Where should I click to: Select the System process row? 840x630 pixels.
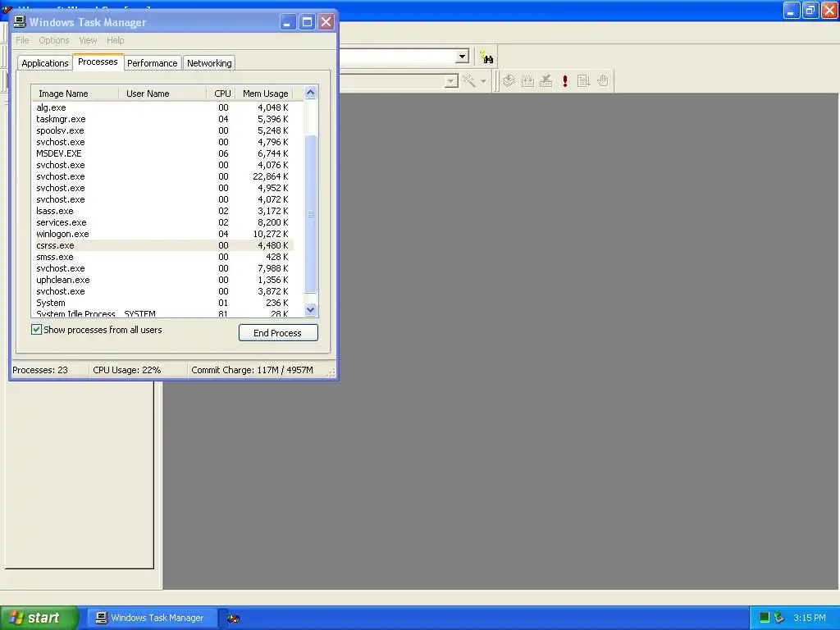[x=163, y=303]
